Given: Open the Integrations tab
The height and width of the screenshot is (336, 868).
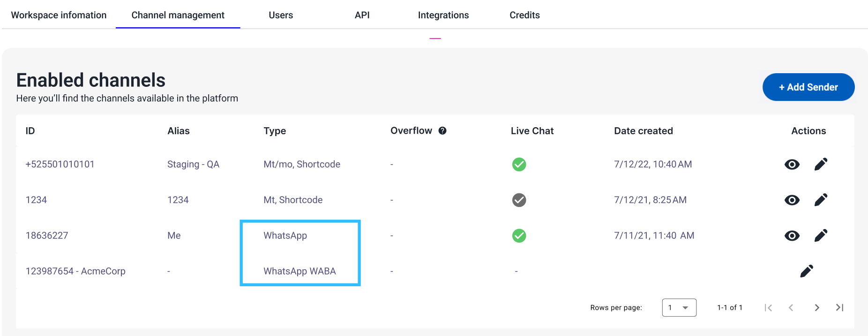Looking at the screenshot, I should tap(443, 15).
